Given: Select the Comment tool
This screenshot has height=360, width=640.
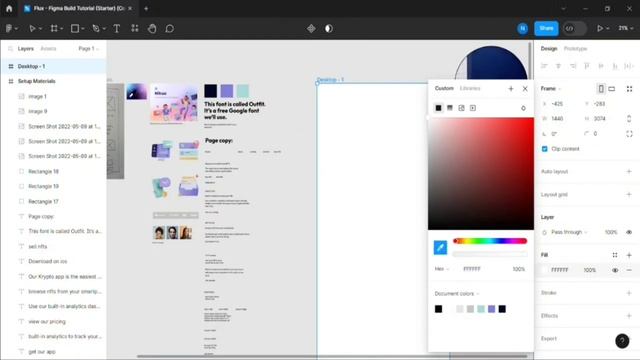Looking at the screenshot, I should 170,29.
